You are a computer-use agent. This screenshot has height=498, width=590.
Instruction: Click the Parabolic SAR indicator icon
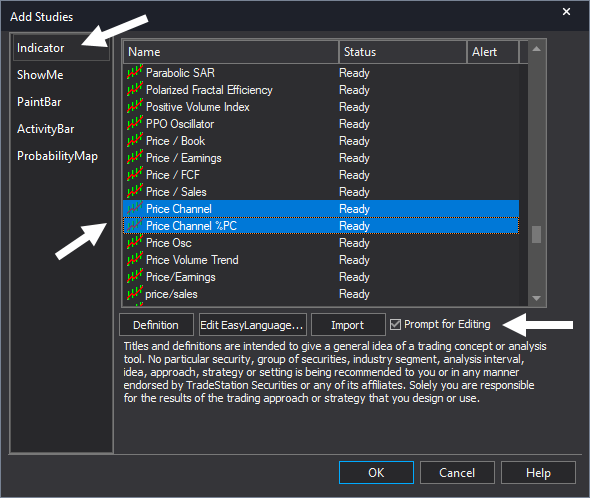pos(135,72)
